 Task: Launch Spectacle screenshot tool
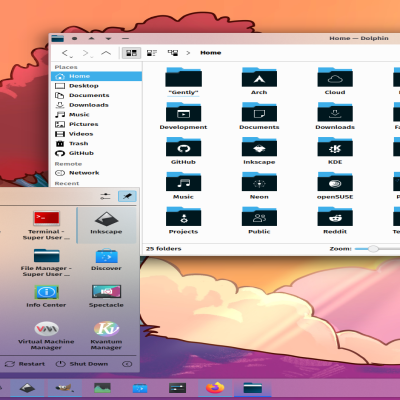tap(106, 296)
